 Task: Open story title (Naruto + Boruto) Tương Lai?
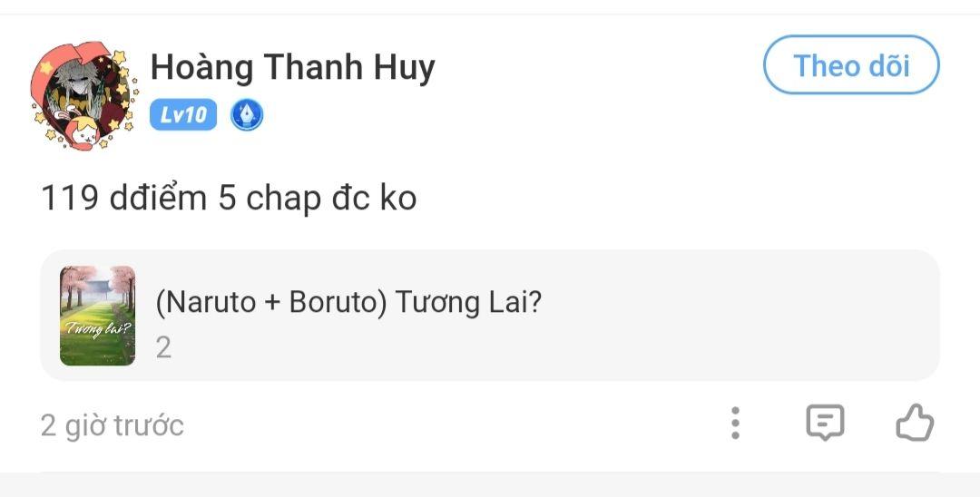[348, 303]
